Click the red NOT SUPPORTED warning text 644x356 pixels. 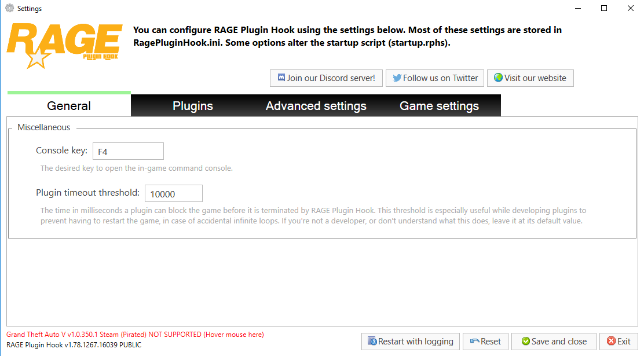(x=135, y=335)
